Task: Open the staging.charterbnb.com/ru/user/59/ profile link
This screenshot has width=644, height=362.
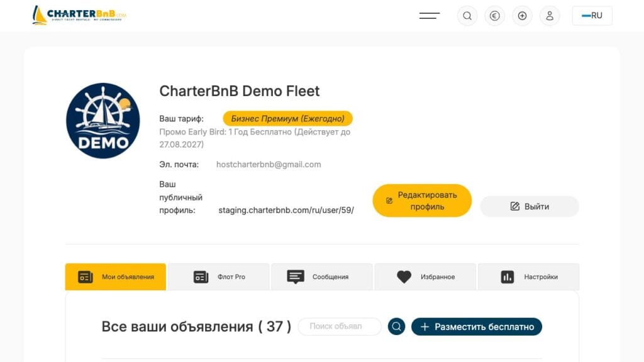Action: [x=286, y=210]
